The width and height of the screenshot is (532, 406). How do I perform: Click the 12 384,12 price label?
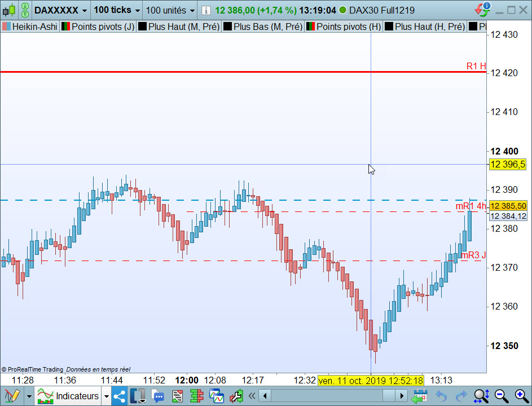pos(508,216)
